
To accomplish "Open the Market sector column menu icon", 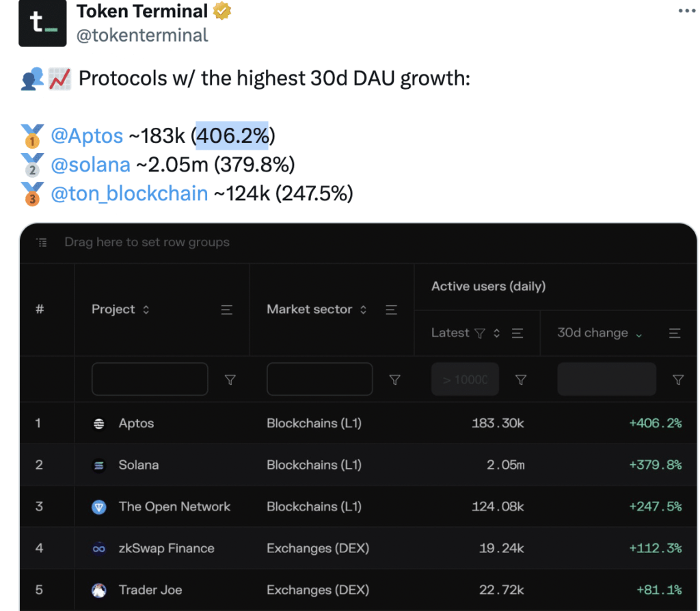I will (392, 310).
